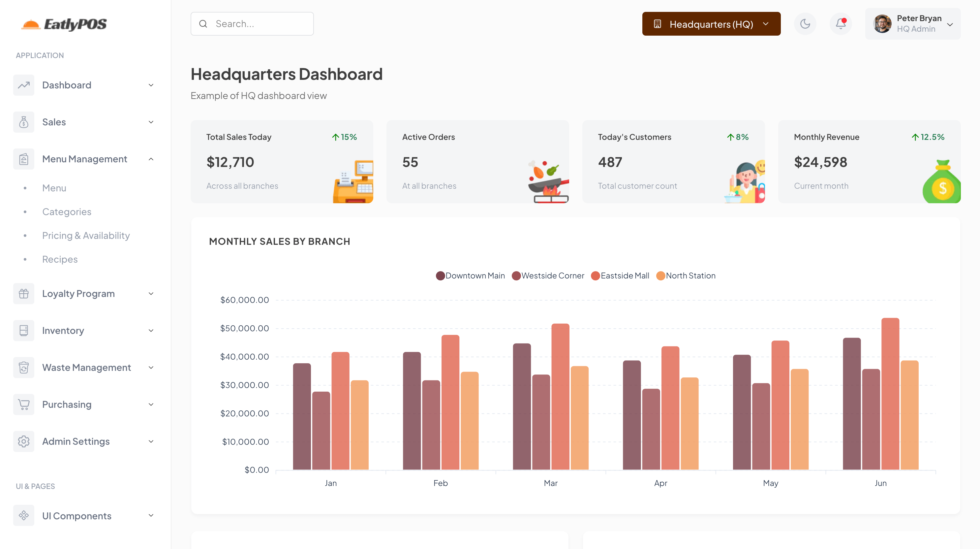This screenshot has height=549, width=980.
Task: Click the Waste Management trash icon
Action: point(24,367)
